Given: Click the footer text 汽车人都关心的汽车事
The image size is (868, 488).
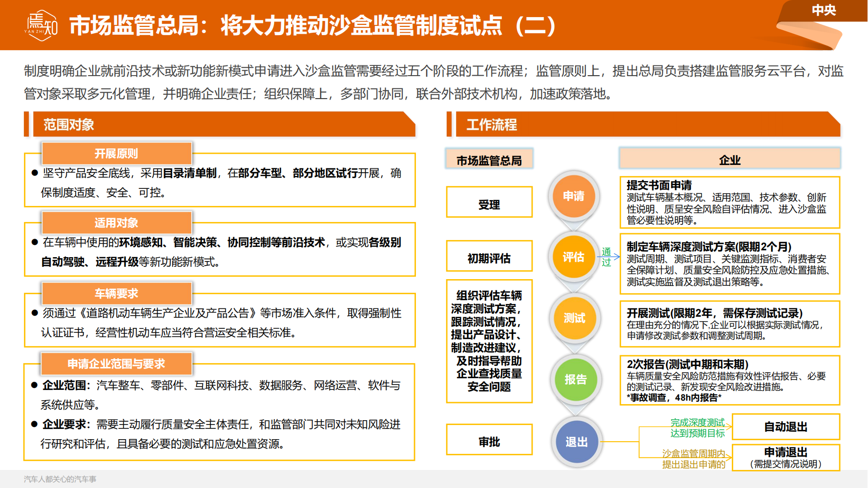Looking at the screenshot, I should [x=60, y=479].
